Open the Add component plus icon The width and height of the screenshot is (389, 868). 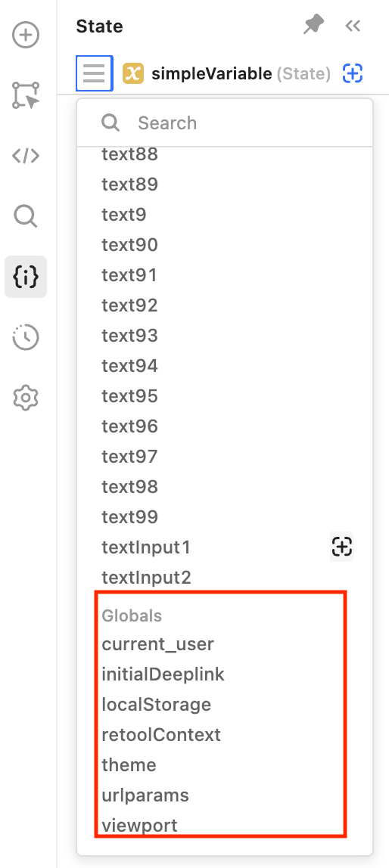(x=26, y=36)
